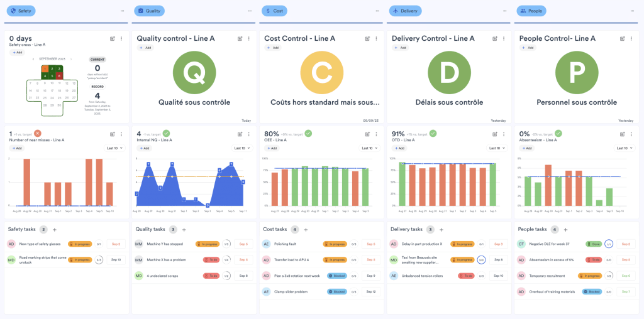
Task: Add a new task to Safety tasks
Action: pos(55,230)
